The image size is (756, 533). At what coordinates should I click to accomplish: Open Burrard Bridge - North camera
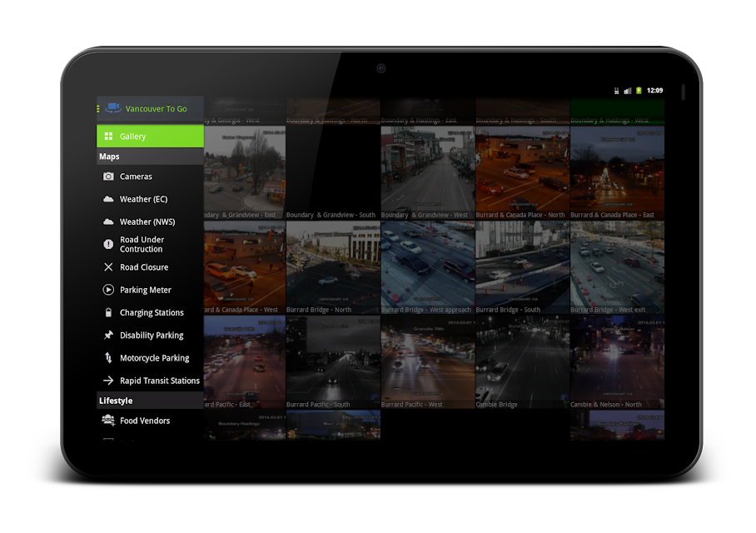pyautogui.click(x=333, y=267)
